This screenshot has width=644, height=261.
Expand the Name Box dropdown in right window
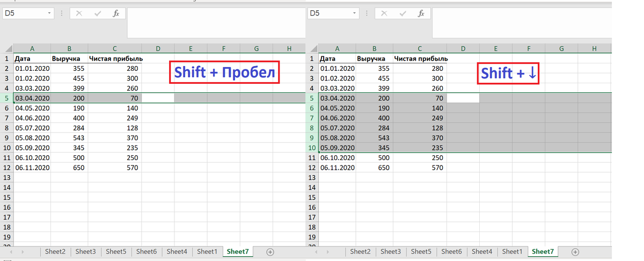point(355,13)
